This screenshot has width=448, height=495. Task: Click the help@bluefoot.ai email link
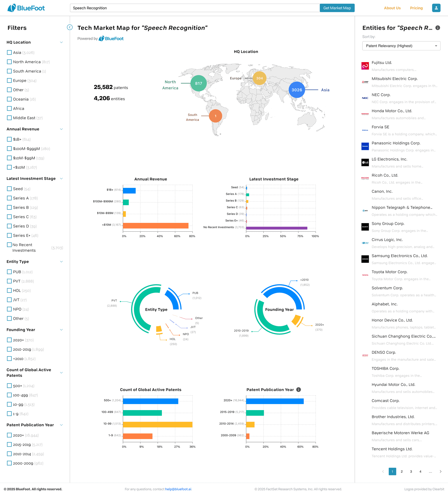click(x=178, y=489)
